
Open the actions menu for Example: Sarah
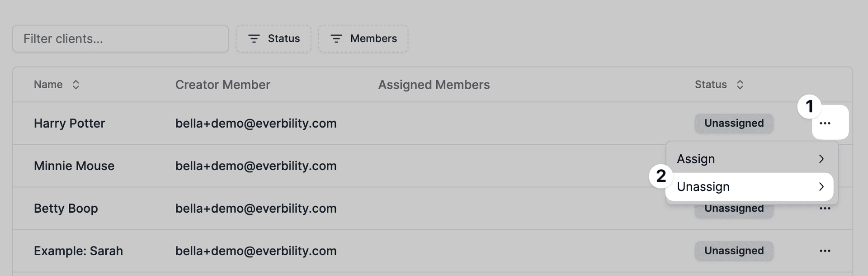pyautogui.click(x=826, y=251)
